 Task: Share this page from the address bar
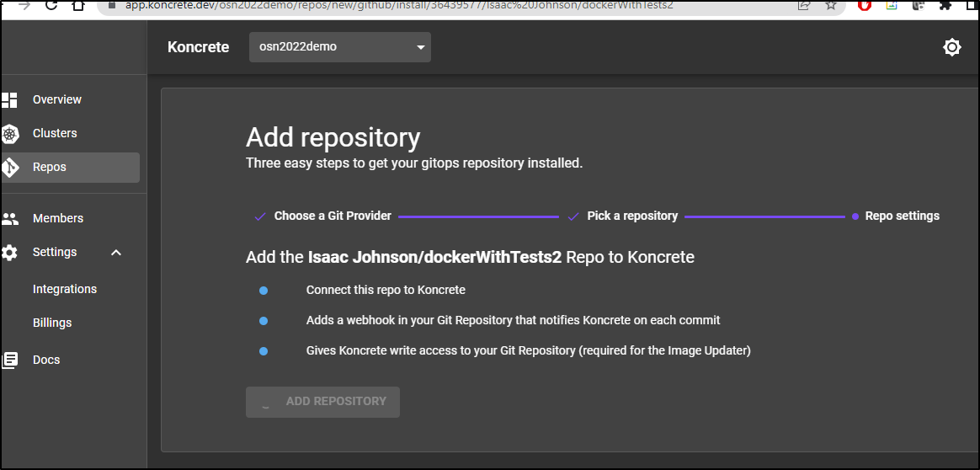[804, 5]
